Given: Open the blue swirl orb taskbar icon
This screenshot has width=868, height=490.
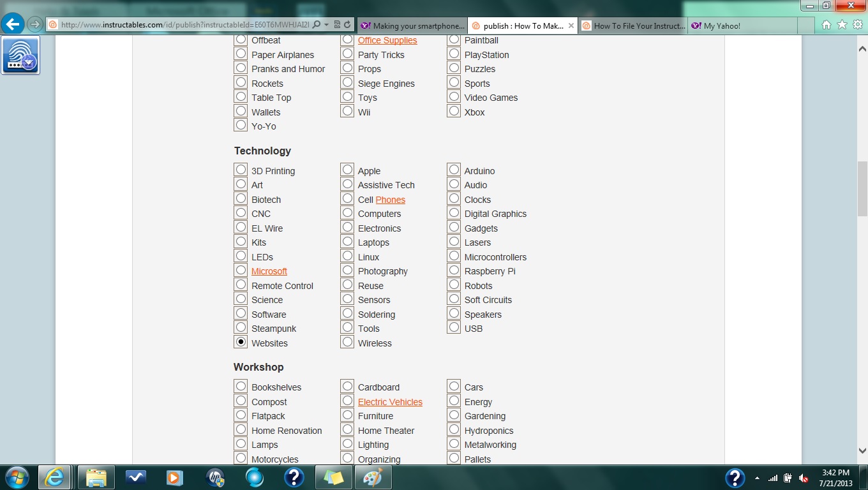Looking at the screenshot, I should coord(254,477).
